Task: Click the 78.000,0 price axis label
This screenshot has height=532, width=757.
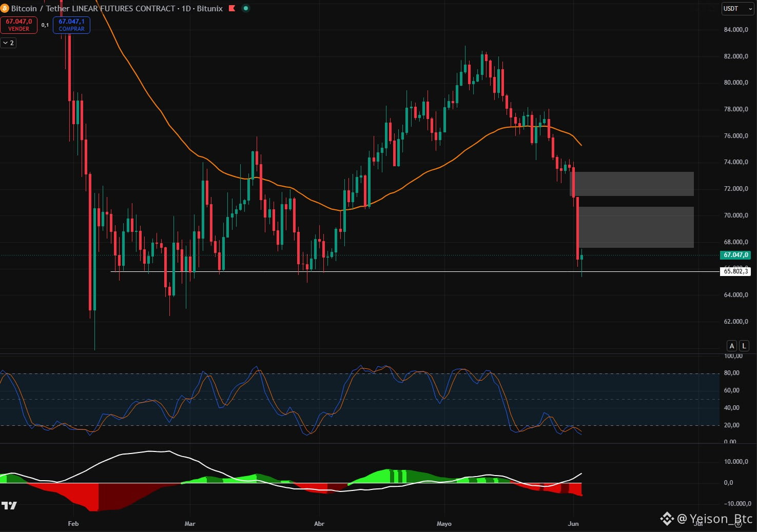Action: point(736,109)
